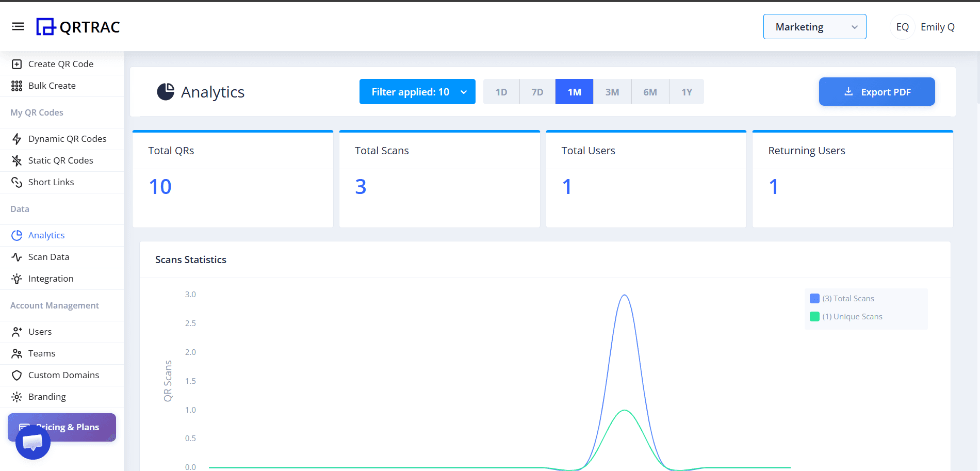980x471 pixels.
Task: Select the 1Y time range
Action: (687, 92)
